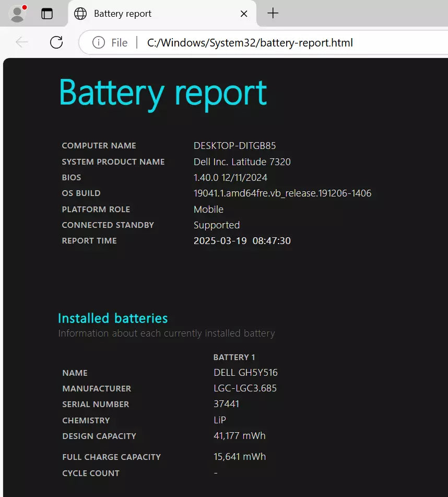Click the back navigation arrow
Screen dimensions: 448x497
(x=20, y=42)
